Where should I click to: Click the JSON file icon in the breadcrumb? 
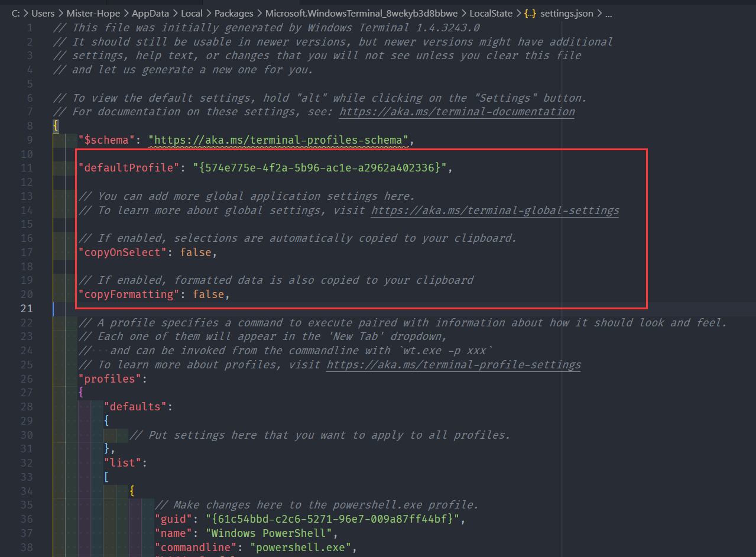pyautogui.click(x=530, y=13)
